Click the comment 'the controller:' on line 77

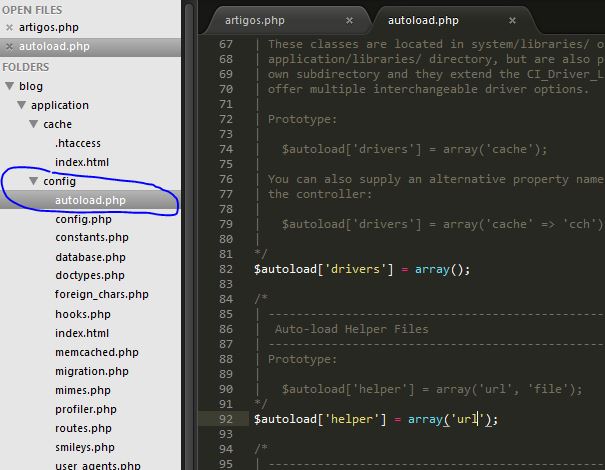[320, 194]
